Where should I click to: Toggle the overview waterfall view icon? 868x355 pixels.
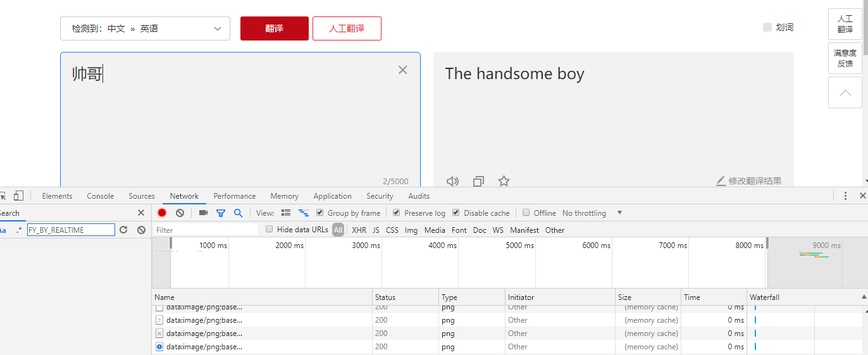pos(304,213)
